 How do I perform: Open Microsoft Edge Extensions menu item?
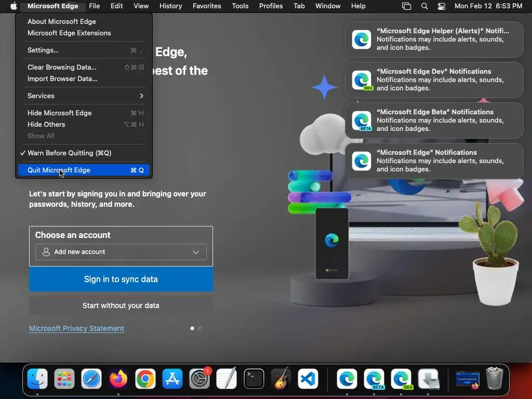[84, 33]
